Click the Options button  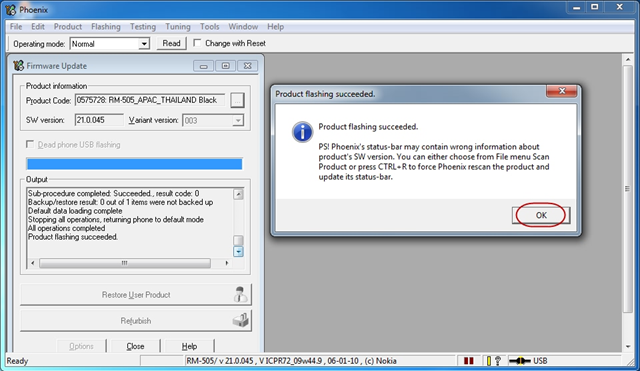(x=81, y=346)
